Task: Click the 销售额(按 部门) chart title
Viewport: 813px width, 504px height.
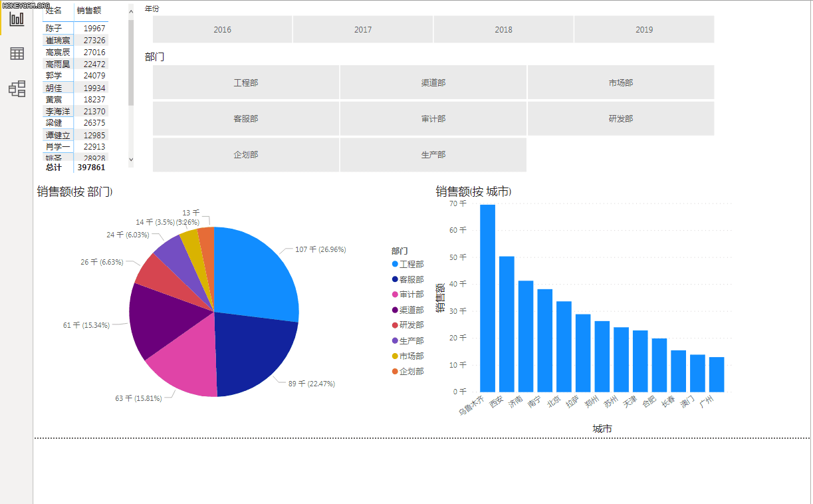Action: 74,192
